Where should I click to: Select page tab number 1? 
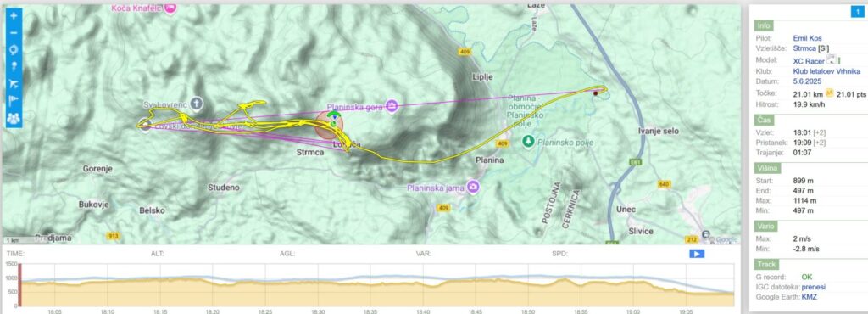click(856, 12)
